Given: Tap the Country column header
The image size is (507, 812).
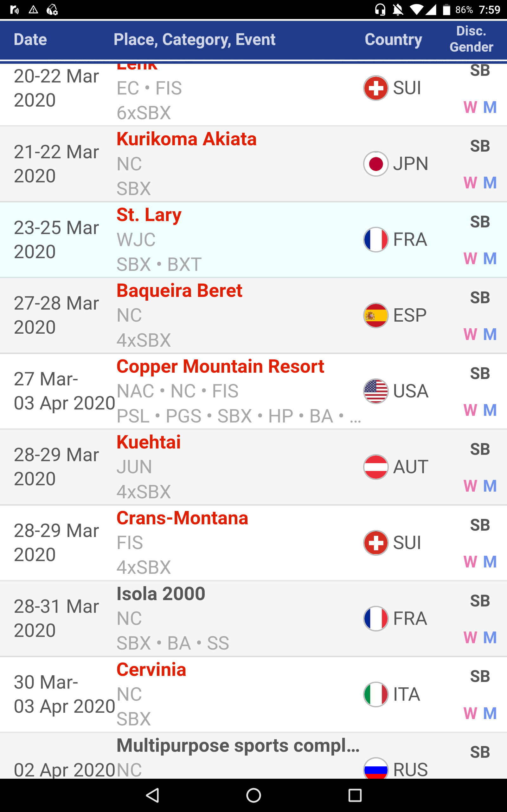Looking at the screenshot, I should [x=393, y=40].
